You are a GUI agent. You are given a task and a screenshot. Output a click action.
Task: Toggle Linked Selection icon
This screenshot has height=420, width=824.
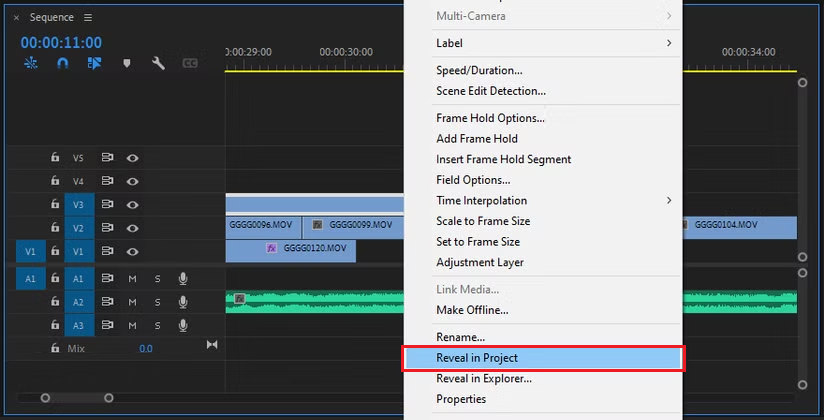coord(95,64)
